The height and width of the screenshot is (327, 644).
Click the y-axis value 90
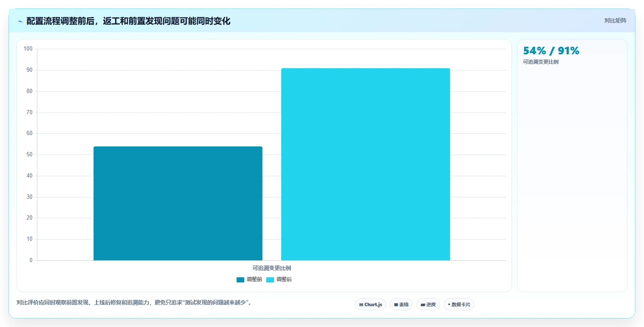[29, 70]
